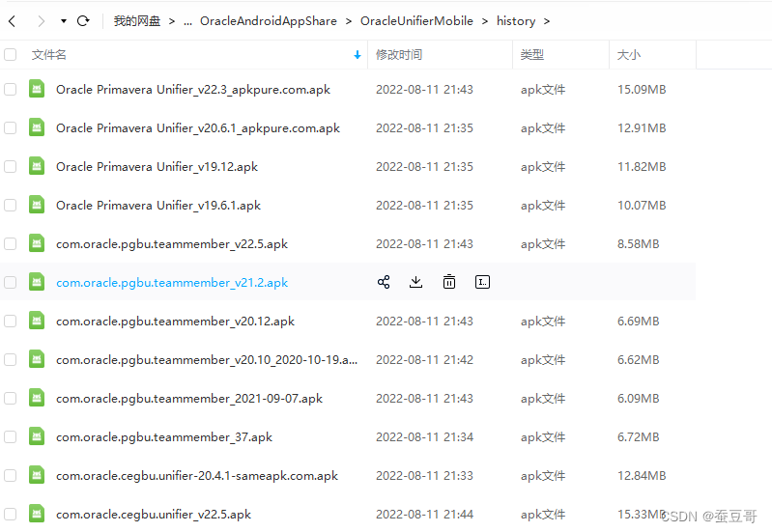Check cegbu.unifier-20.4.1-sameapk checkbox

point(10,476)
